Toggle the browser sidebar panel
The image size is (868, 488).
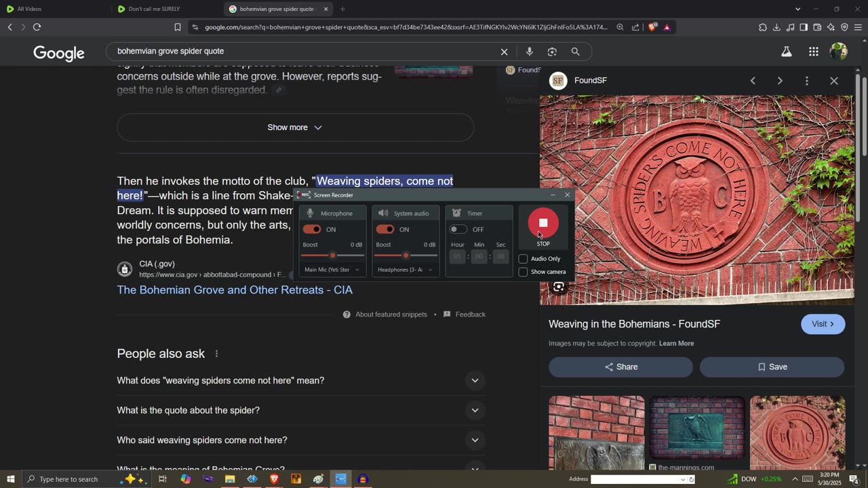tap(804, 27)
